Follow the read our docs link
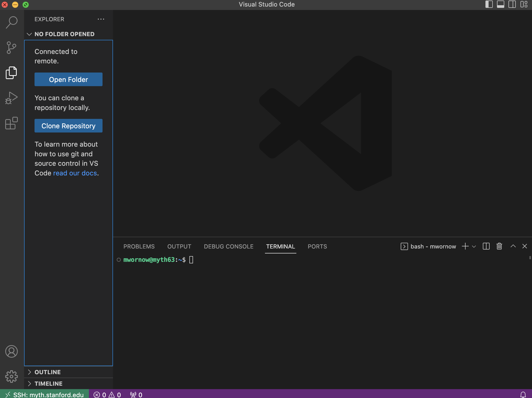The image size is (532, 398). click(75, 173)
